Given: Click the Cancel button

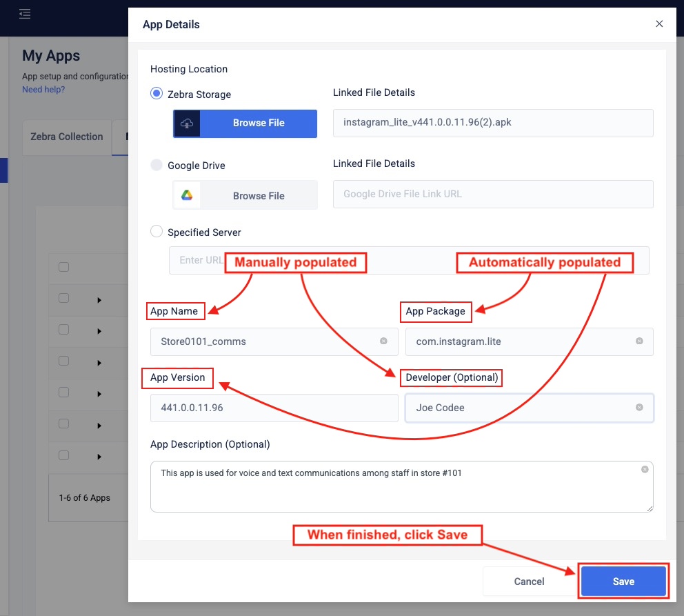Looking at the screenshot, I should (x=529, y=582).
